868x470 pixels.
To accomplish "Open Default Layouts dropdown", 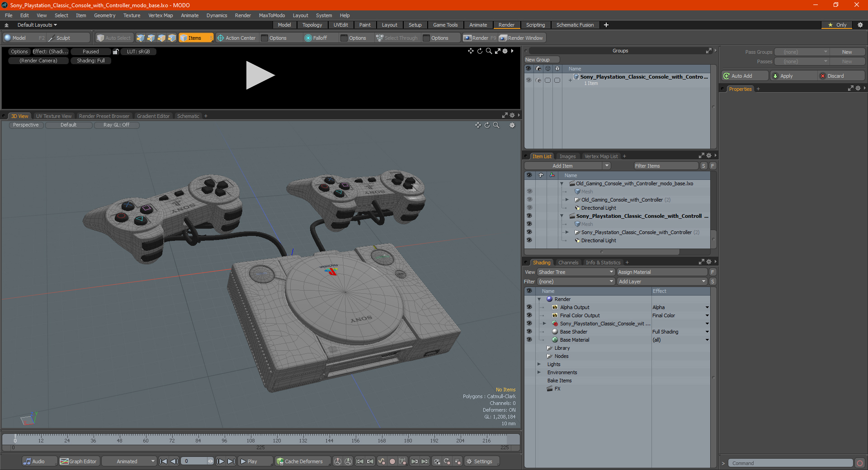I will click(x=37, y=25).
